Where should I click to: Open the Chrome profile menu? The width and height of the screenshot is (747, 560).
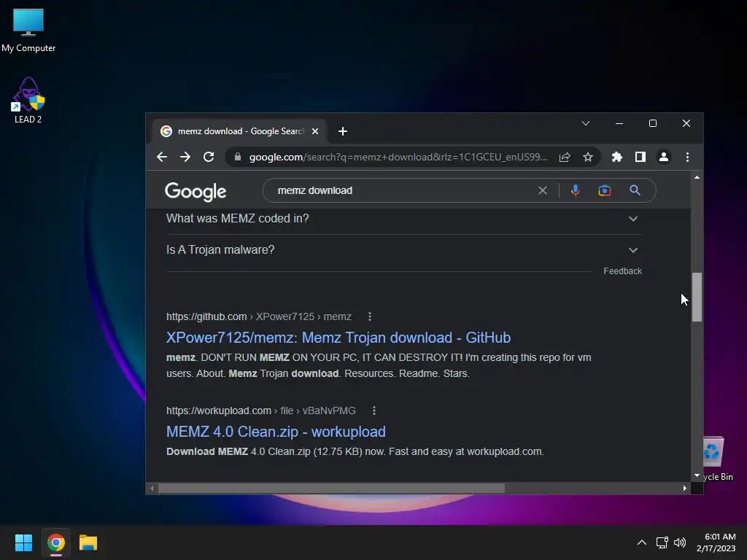[x=664, y=157]
